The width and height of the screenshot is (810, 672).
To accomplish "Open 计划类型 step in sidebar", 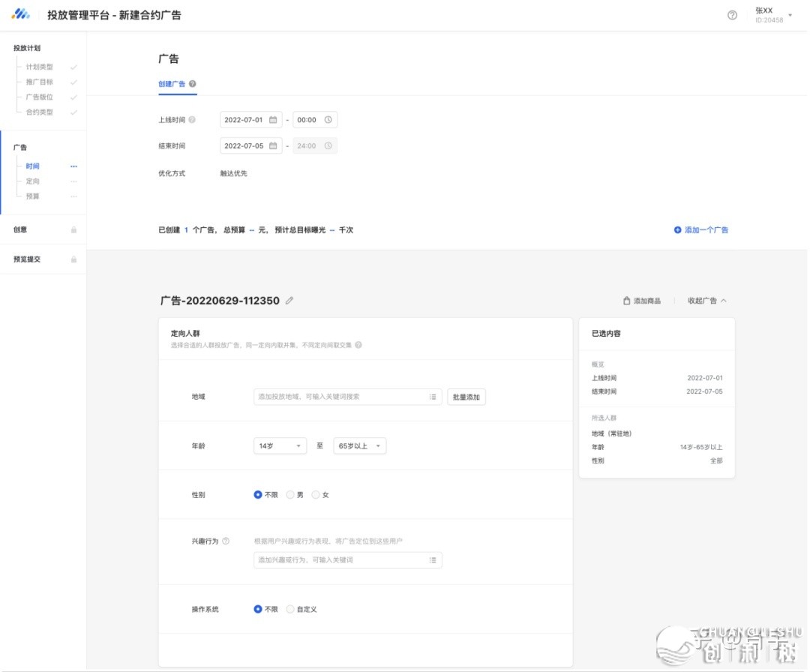I will pyautogui.click(x=40, y=67).
